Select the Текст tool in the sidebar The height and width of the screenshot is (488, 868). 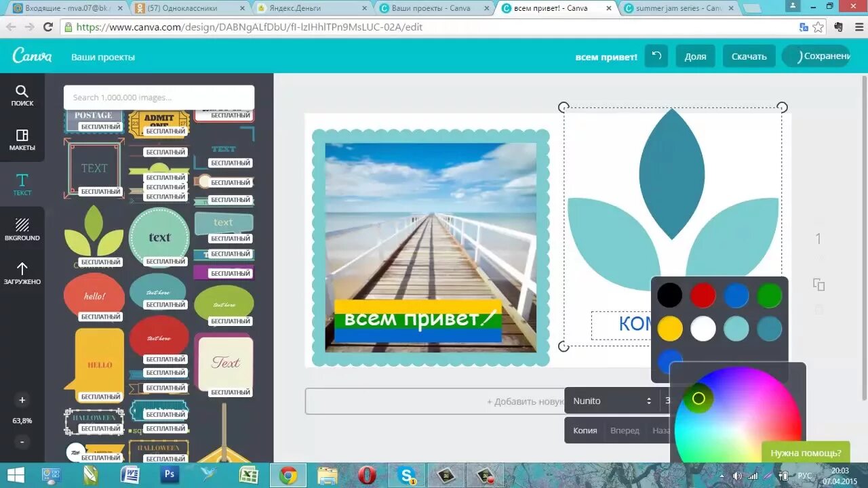22,183
